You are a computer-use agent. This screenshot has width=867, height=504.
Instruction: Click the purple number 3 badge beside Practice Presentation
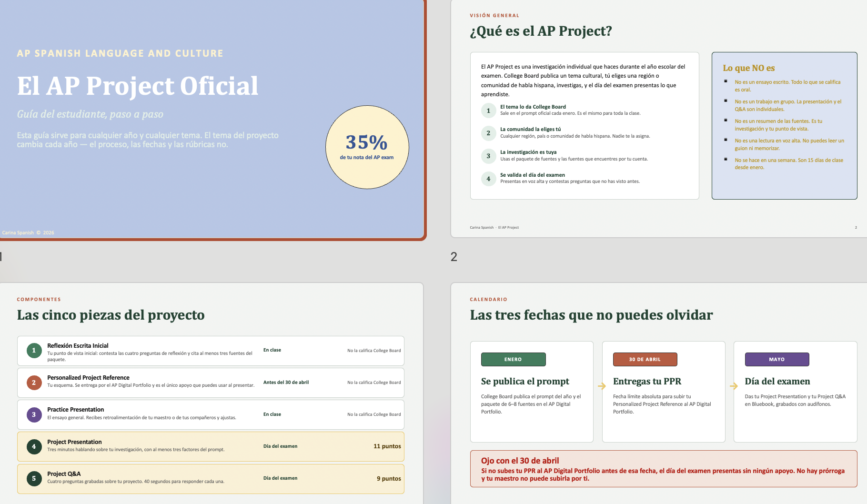(x=34, y=415)
